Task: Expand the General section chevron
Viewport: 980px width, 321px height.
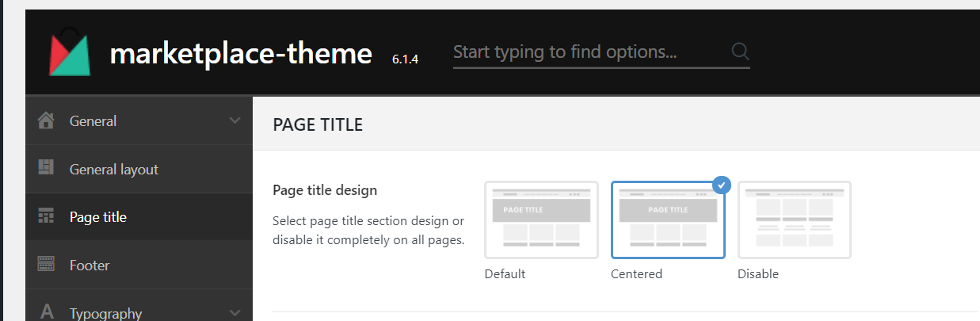Action: [x=235, y=120]
